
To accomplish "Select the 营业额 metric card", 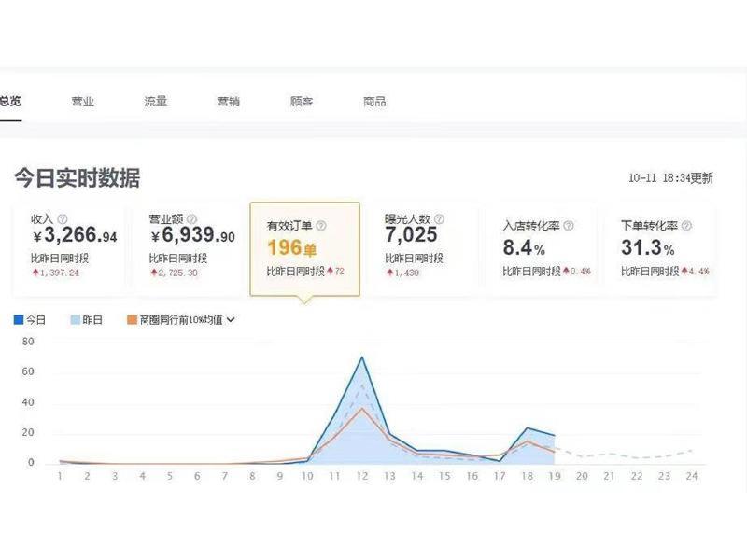I will [x=188, y=249].
